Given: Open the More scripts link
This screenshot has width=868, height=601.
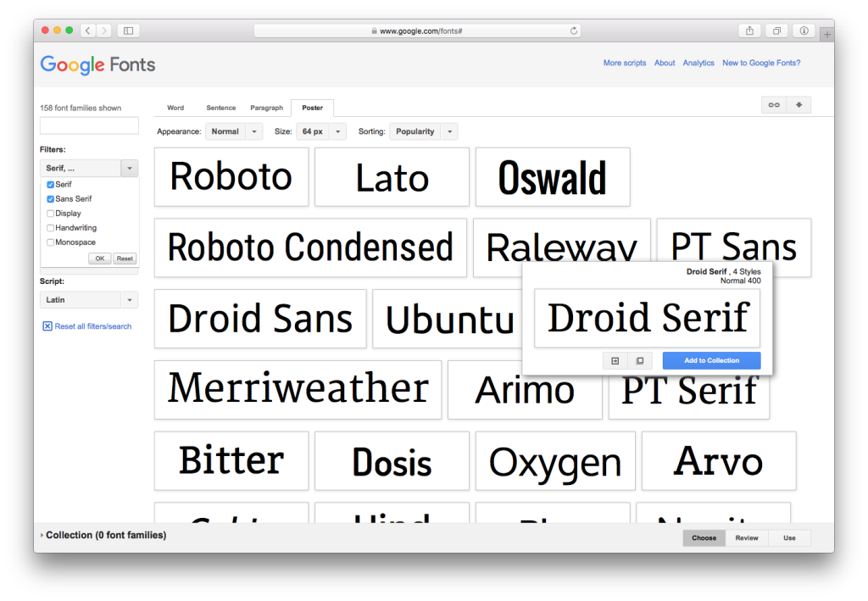Looking at the screenshot, I should [x=625, y=63].
